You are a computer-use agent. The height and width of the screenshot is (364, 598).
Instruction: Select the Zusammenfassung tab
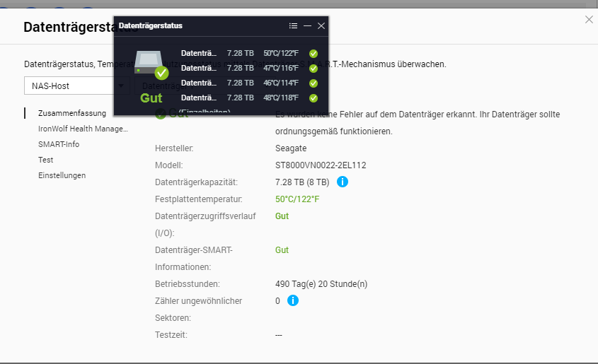72,113
